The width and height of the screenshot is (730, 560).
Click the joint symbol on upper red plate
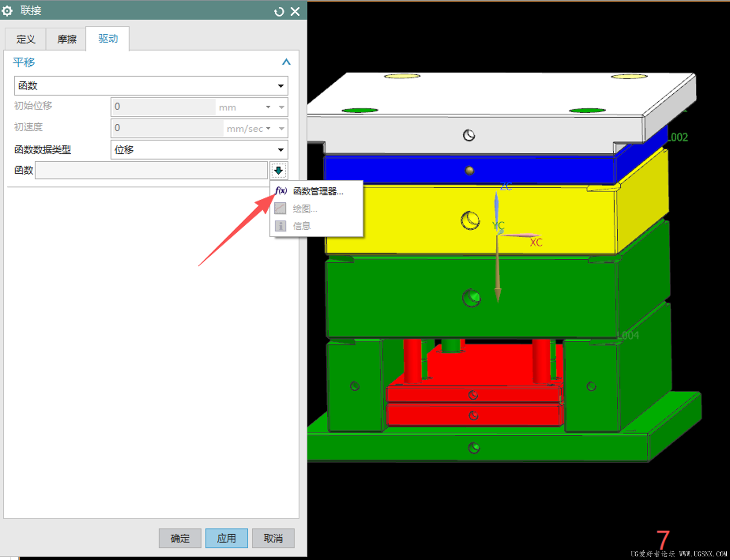tap(473, 395)
